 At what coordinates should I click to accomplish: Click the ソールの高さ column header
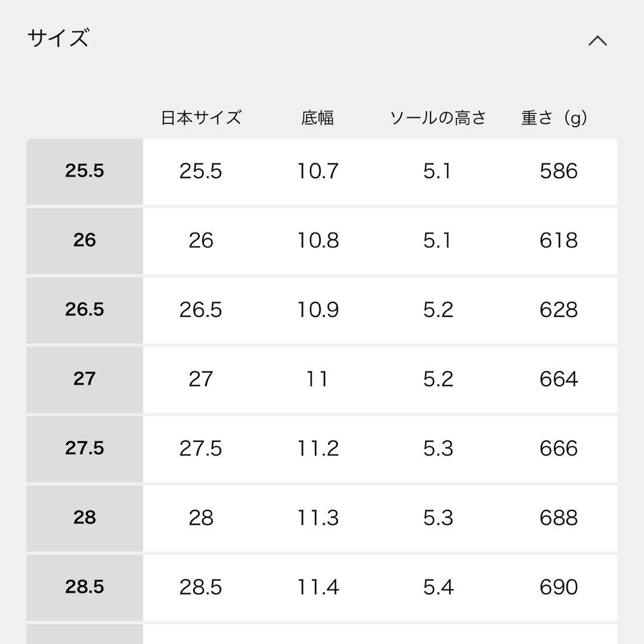(438, 117)
